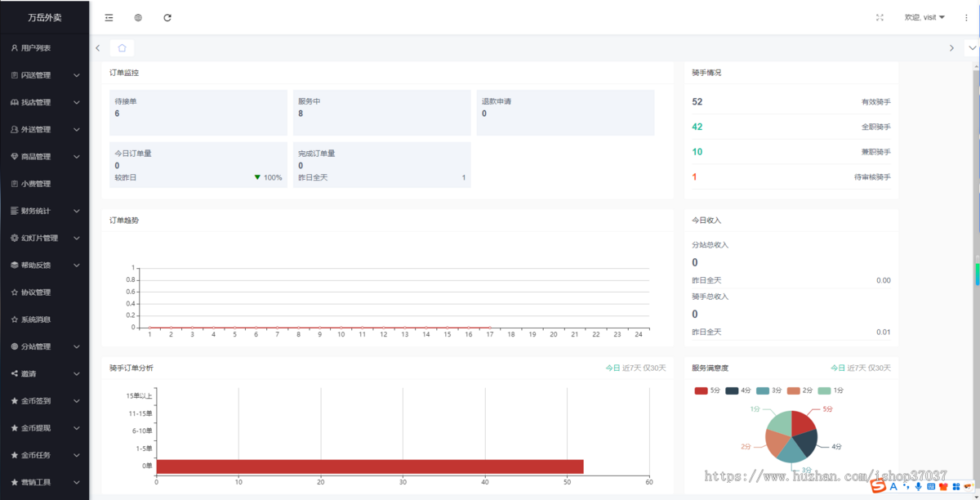The image size is (980, 500).
Task: Collapse the sidebar with the menu-fold icon
Action: point(109,17)
